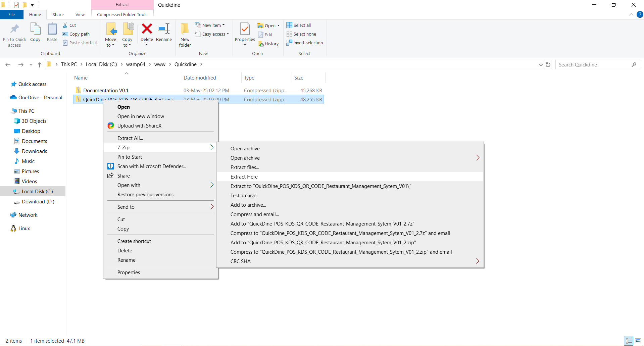Select Linux in the navigation pane
Screen dimensions: 644x346
pyautogui.click(x=24, y=228)
